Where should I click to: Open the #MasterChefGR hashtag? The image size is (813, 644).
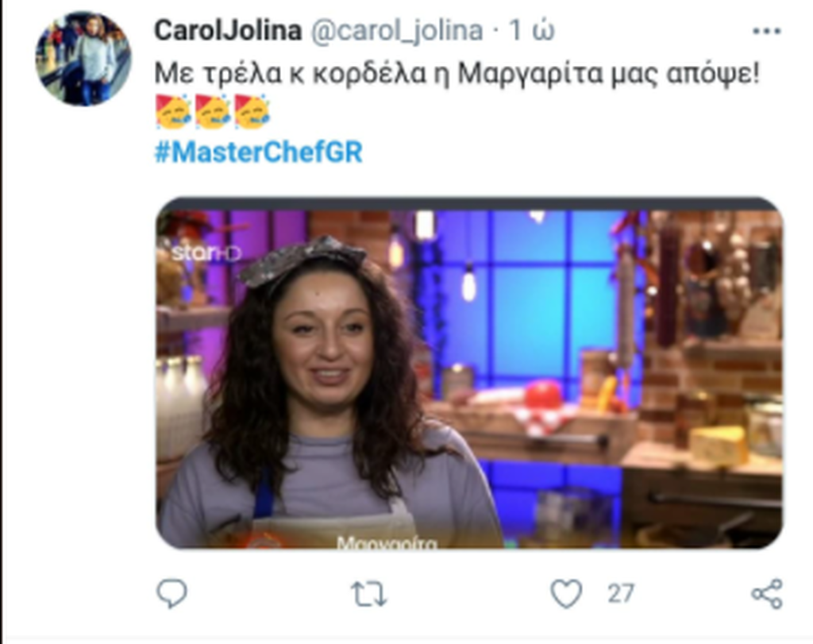(258, 152)
